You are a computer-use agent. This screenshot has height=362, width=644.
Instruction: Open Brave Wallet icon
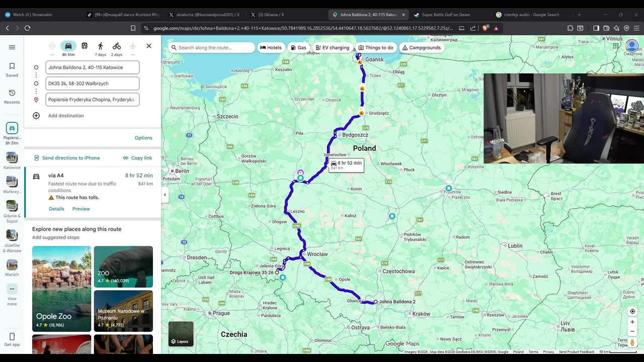point(606,28)
